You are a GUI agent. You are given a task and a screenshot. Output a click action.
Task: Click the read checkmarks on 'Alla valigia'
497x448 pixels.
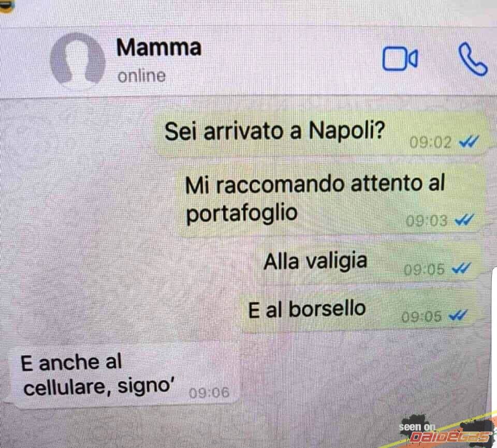461,268
